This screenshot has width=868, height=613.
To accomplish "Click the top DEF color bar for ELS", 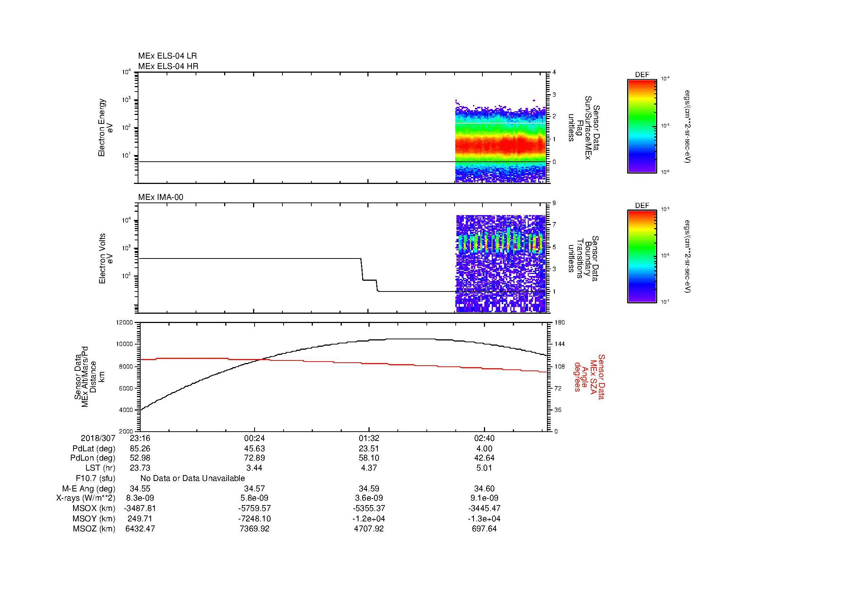I will (x=642, y=126).
